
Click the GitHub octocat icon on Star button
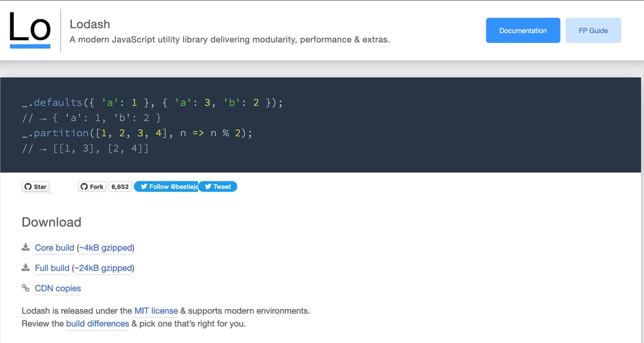pyautogui.click(x=28, y=186)
